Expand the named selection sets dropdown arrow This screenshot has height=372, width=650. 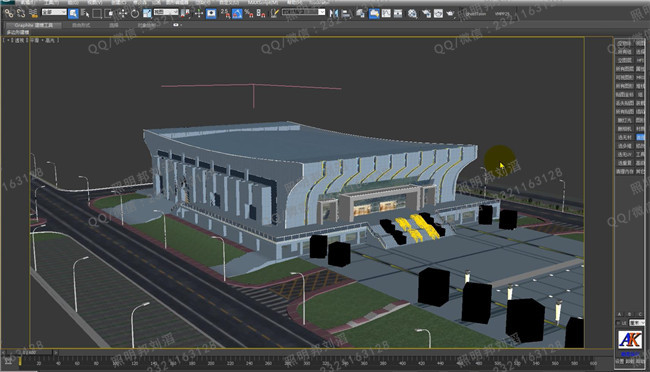pos(322,12)
